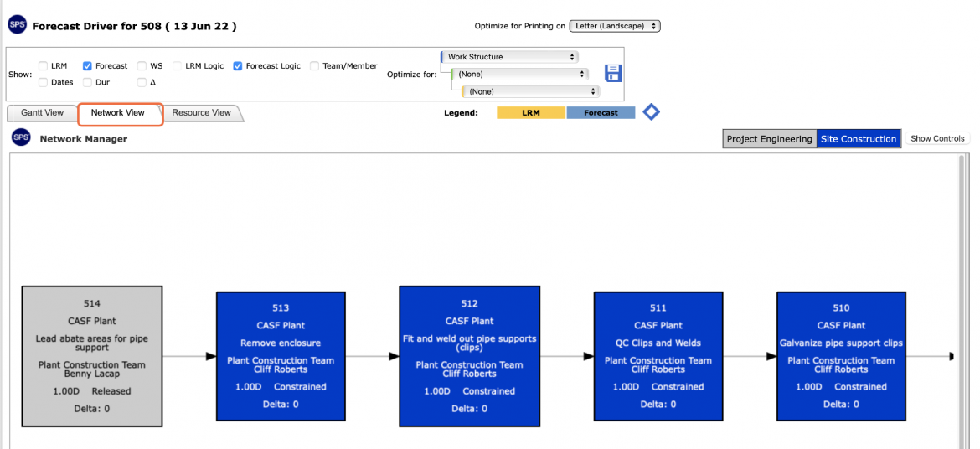The image size is (980, 449).
Task: Select task node 512 Fit and weld
Action: click(x=469, y=356)
